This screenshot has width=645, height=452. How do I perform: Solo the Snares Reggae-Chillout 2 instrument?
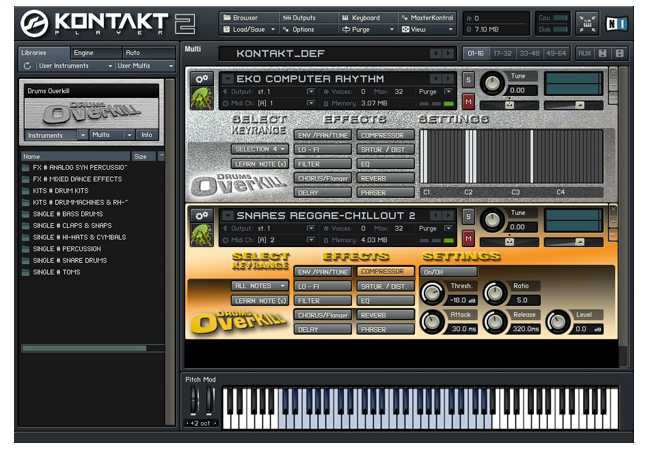pyautogui.click(x=468, y=216)
